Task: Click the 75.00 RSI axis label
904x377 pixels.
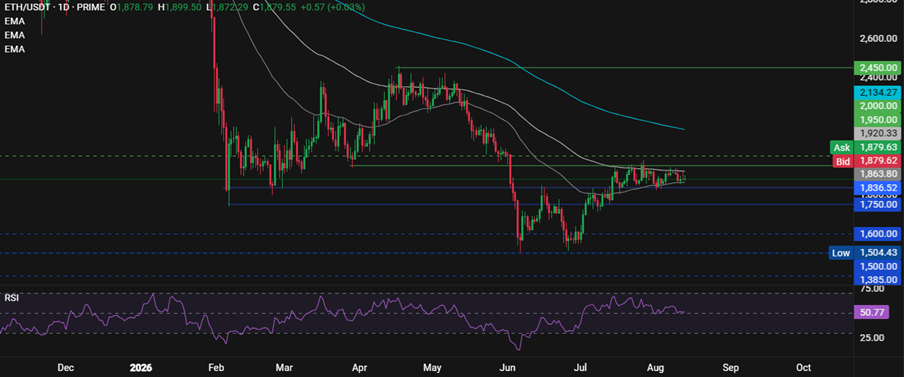Action: 872,289
